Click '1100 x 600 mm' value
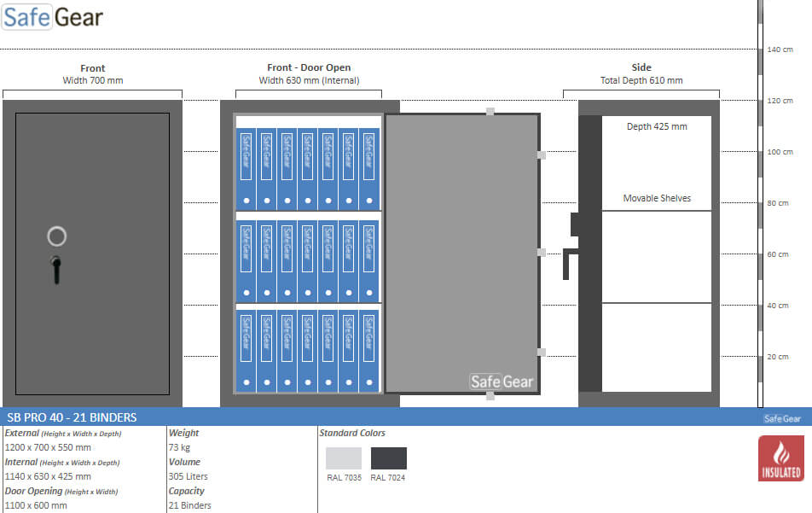 pos(36,505)
